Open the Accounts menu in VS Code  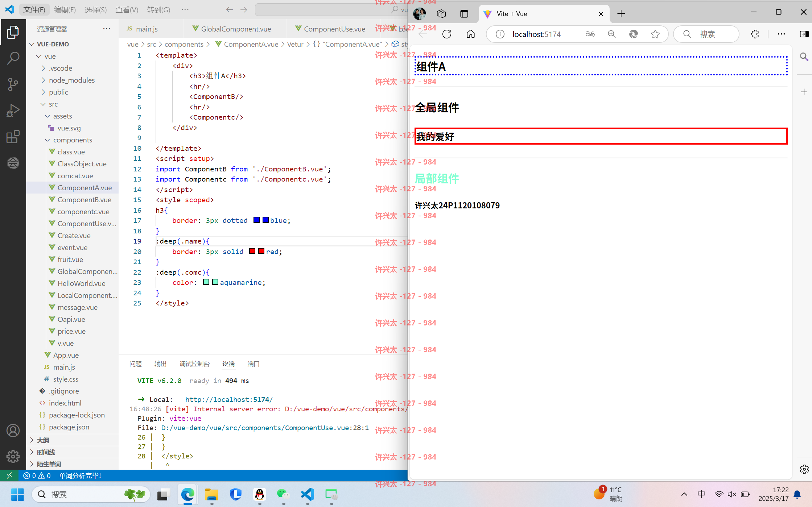click(13, 431)
